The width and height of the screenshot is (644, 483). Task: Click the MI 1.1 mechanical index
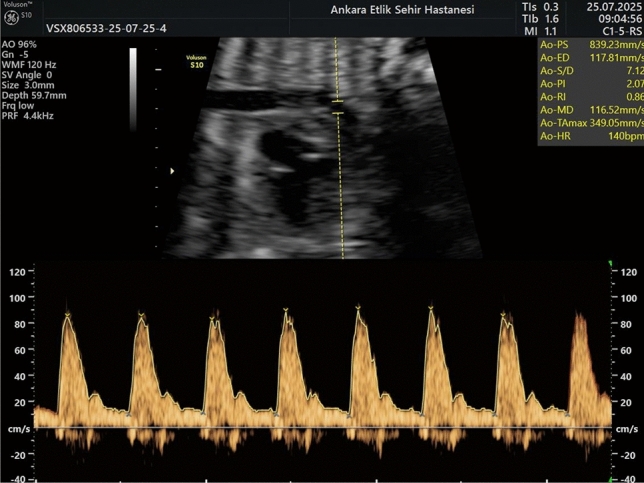pos(540,31)
